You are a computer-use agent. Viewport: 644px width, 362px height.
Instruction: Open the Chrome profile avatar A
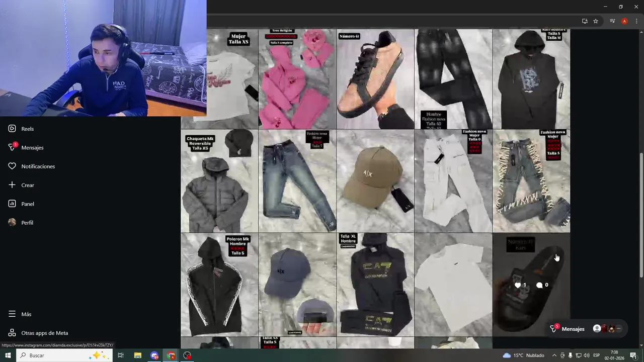click(624, 21)
